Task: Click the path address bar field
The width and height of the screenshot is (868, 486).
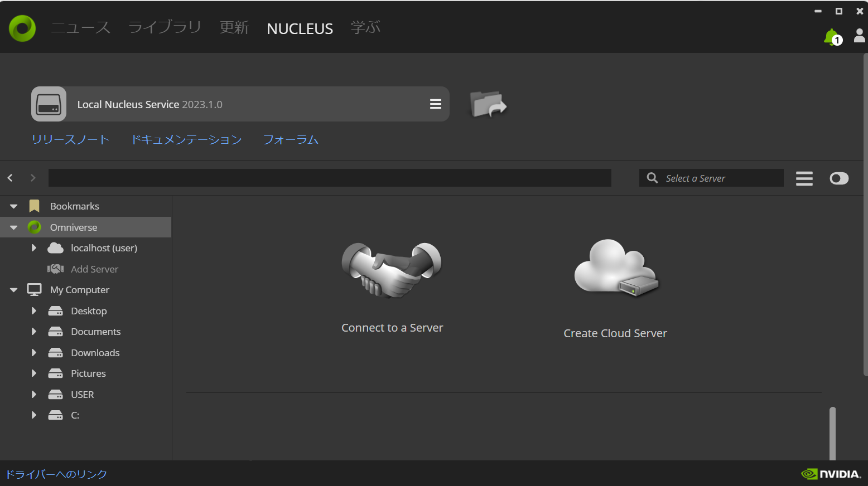Action: point(330,178)
